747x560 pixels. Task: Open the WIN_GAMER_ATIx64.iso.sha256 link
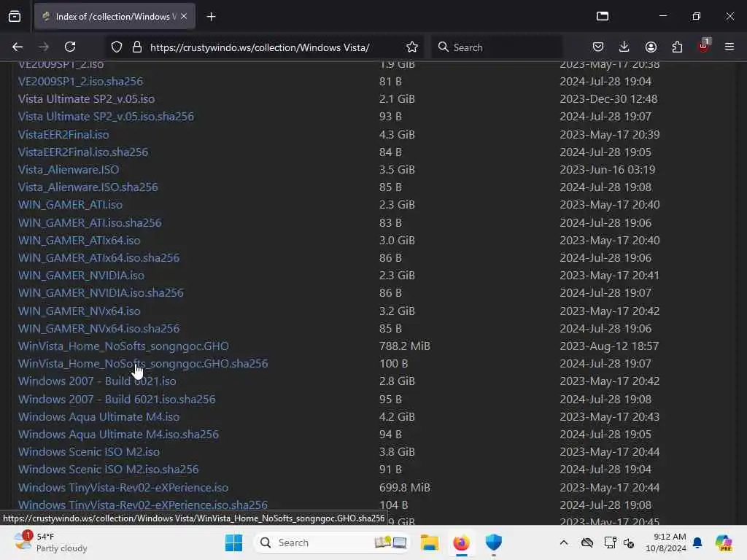click(98, 258)
